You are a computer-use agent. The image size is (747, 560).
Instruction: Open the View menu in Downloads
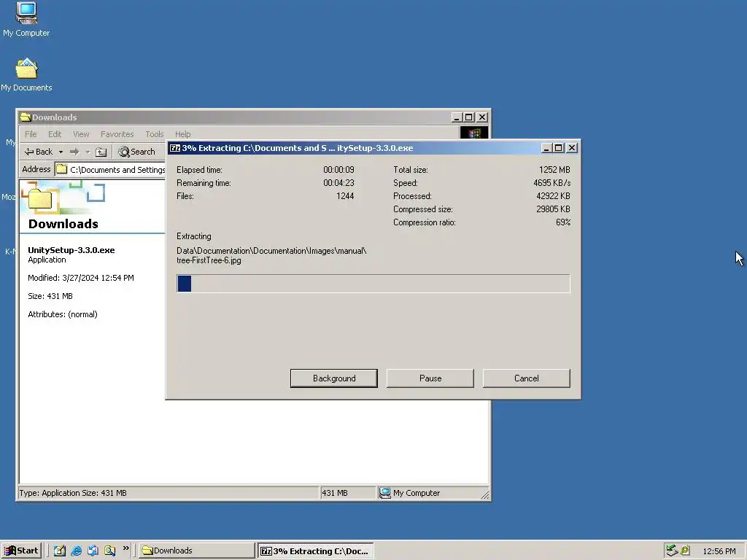[81, 134]
